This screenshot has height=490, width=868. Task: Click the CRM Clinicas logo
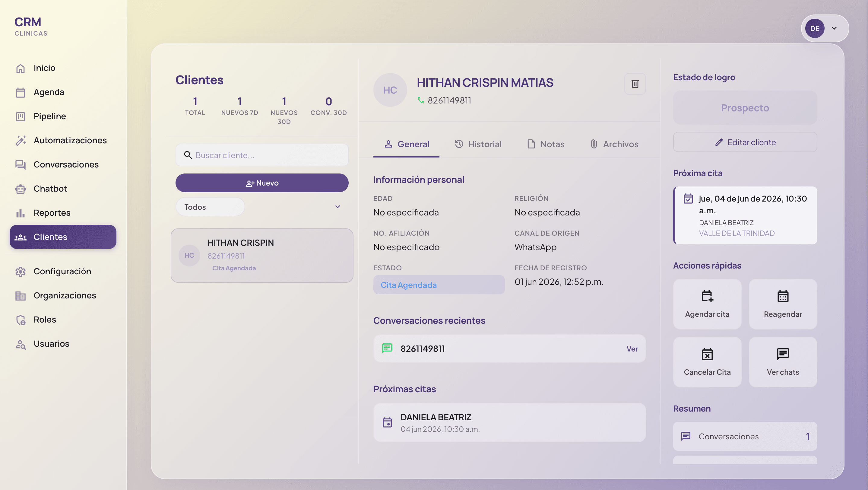(x=31, y=26)
